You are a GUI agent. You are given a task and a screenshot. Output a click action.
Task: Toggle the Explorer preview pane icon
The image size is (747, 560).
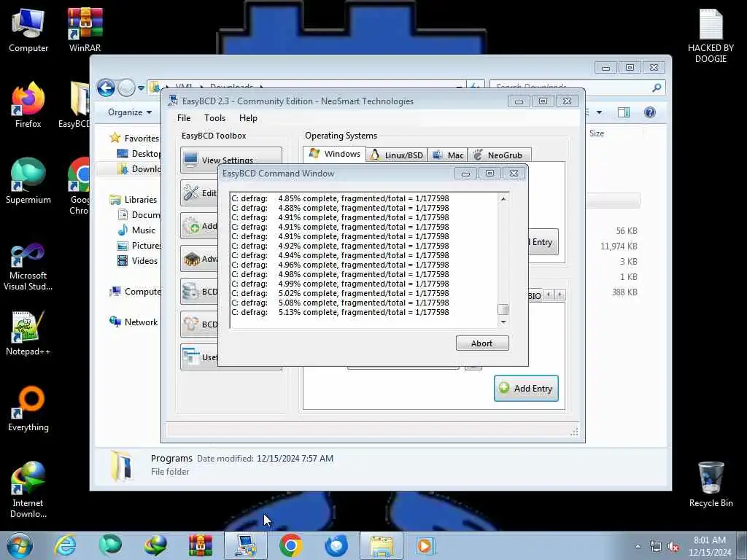coord(624,112)
